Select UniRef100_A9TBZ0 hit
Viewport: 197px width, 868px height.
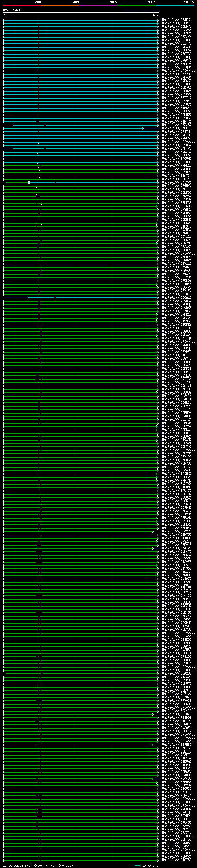click(x=177, y=714)
